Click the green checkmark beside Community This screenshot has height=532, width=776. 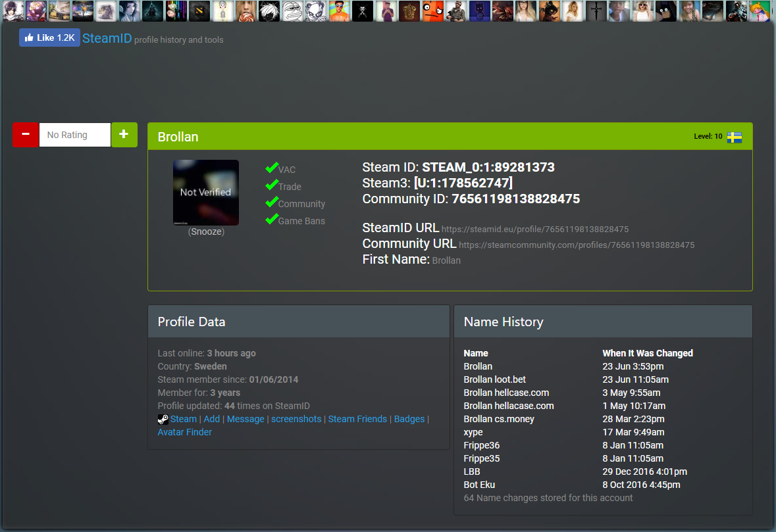(271, 203)
